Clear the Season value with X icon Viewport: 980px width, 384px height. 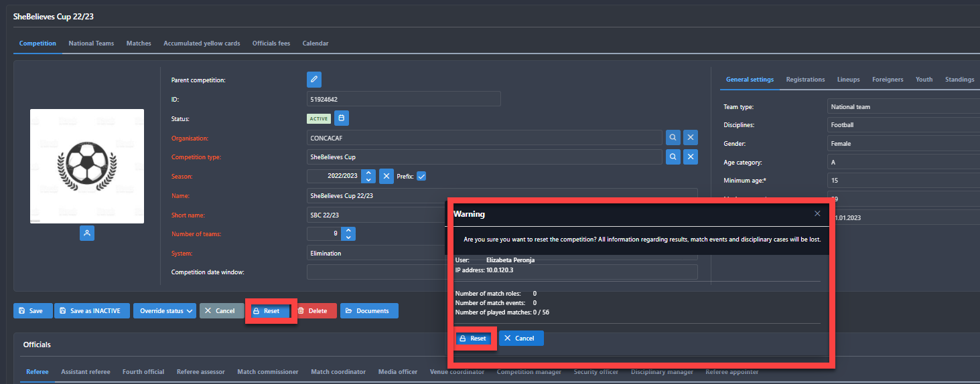click(387, 177)
